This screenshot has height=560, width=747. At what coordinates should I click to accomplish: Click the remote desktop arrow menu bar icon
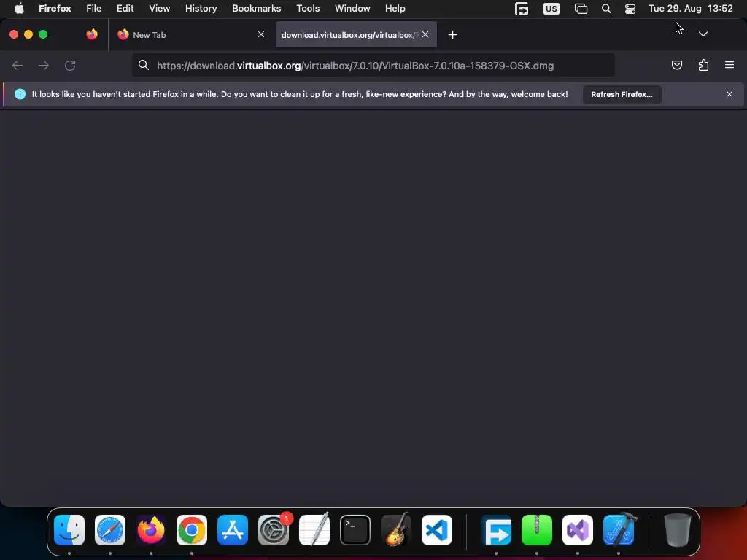522,9
